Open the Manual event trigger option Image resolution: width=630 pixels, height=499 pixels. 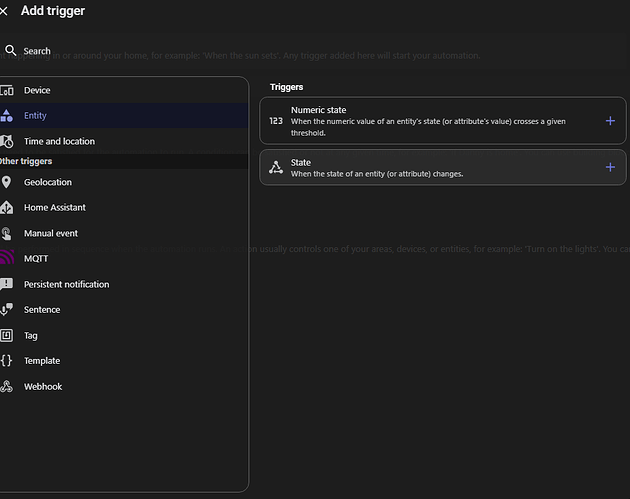51,233
